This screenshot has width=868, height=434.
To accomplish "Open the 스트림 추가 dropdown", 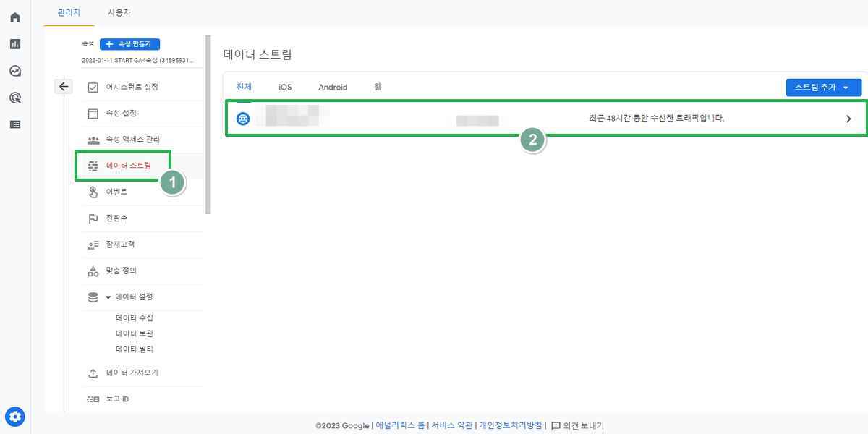I will click(824, 88).
